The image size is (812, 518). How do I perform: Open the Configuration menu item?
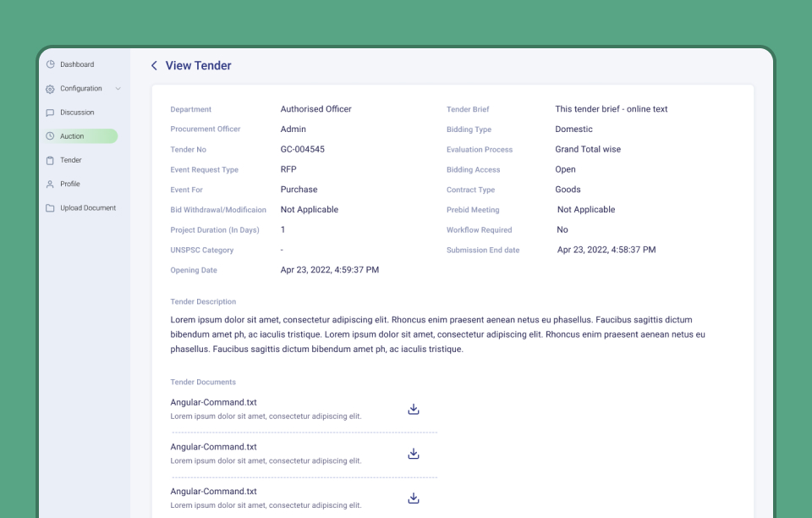tap(81, 89)
